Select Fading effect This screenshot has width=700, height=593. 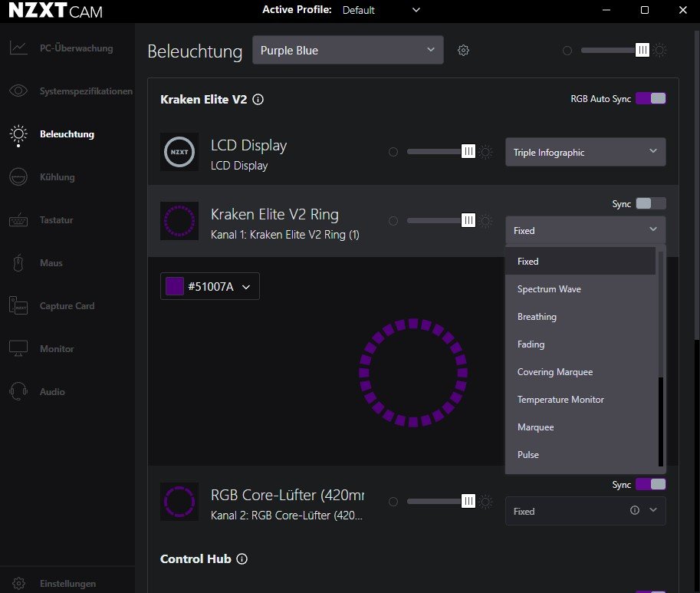580,344
